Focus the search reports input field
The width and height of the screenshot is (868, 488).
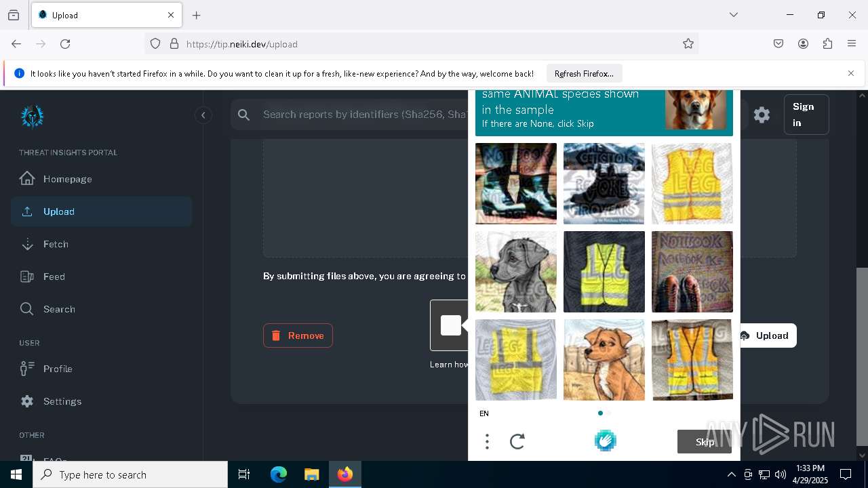point(365,115)
